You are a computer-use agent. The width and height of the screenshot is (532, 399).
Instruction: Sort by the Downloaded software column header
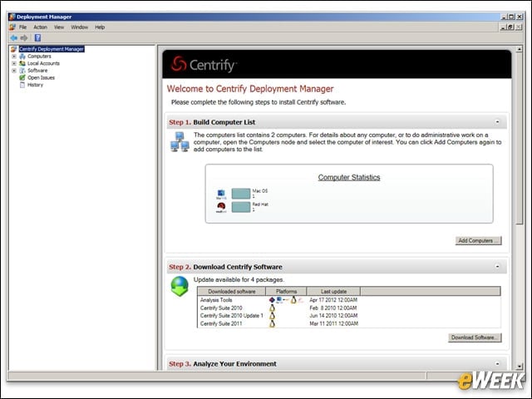tap(231, 292)
